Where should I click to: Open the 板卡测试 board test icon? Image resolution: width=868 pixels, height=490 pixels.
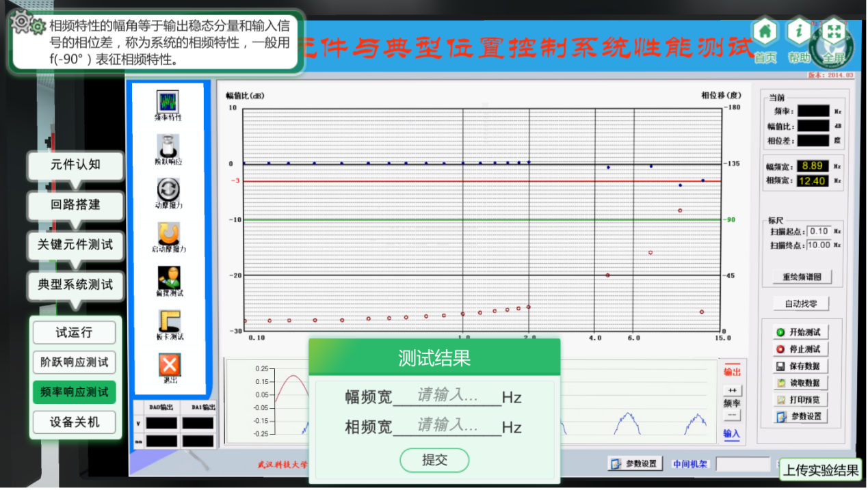click(x=168, y=322)
